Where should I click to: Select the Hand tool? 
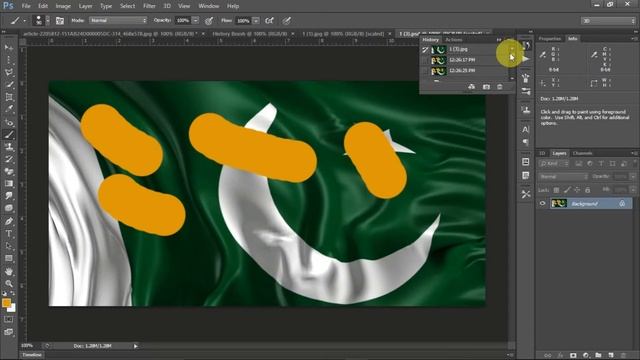coord(9,271)
